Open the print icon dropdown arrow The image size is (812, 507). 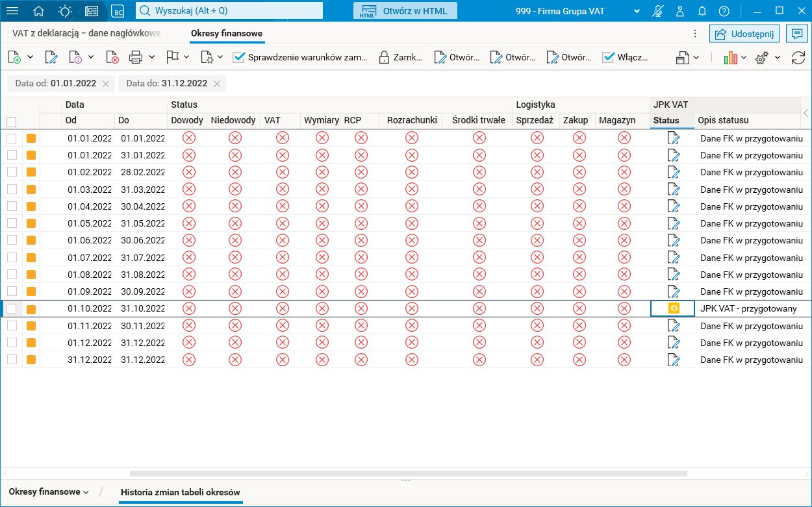pos(151,57)
